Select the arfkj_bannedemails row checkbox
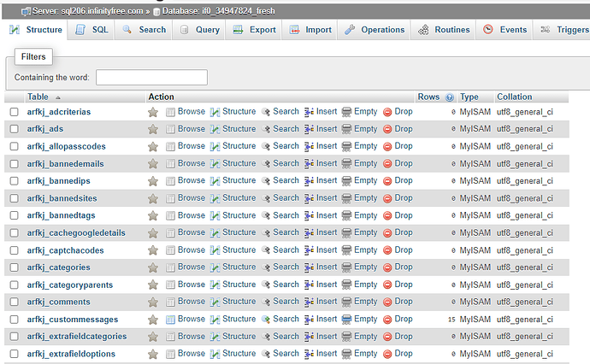The width and height of the screenshot is (590, 364). point(14,164)
